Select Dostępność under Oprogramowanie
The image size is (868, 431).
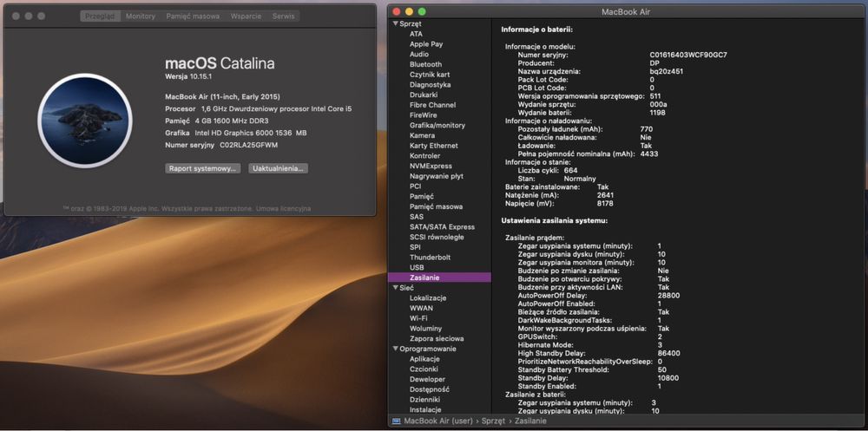tap(430, 389)
